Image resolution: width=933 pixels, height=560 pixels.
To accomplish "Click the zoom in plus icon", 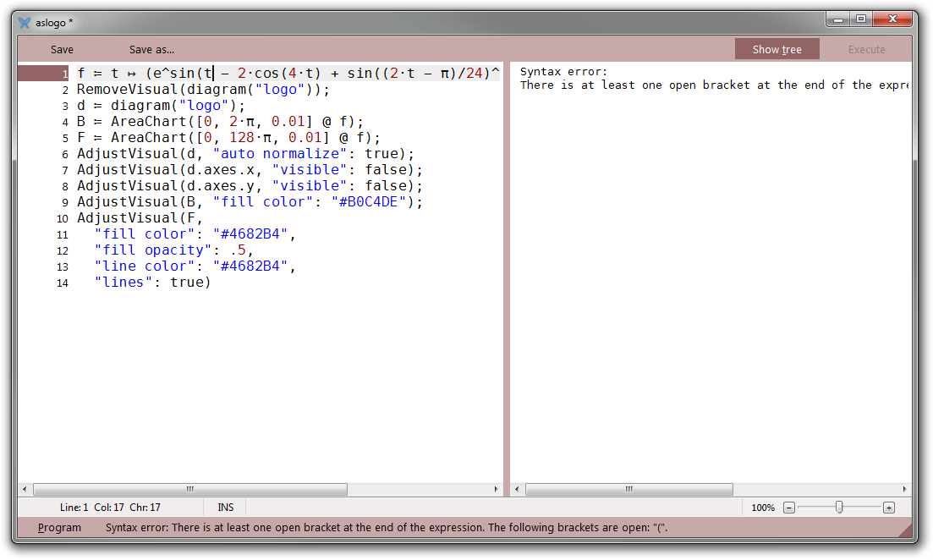I will pos(888,508).
